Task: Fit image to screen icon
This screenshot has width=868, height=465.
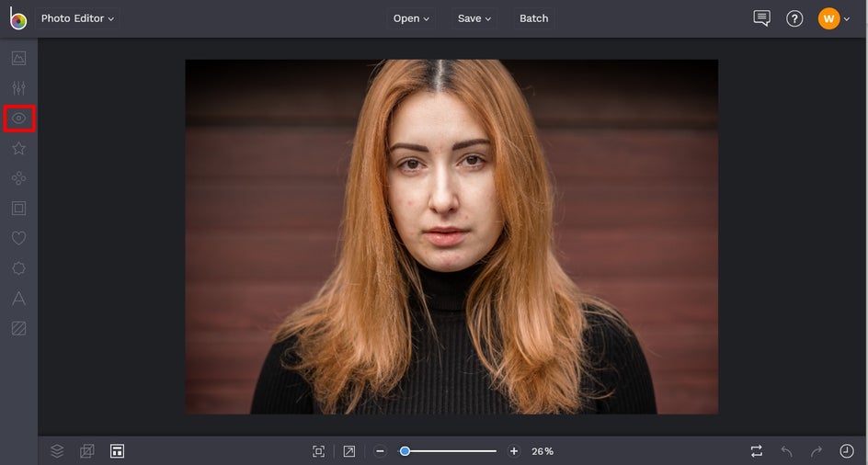Action: (318, 451)
